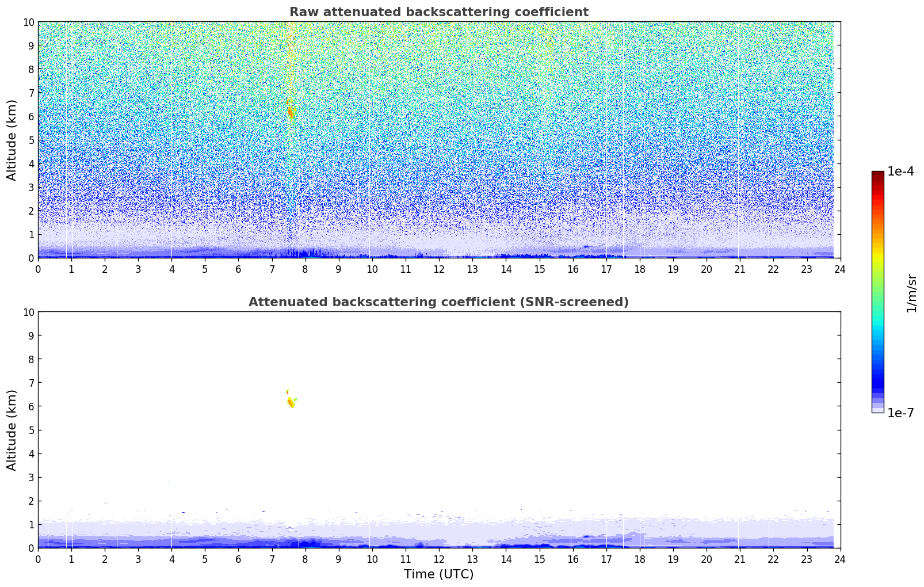Click altitude tick "5" on the raw plot

click(x=31, y=140)
